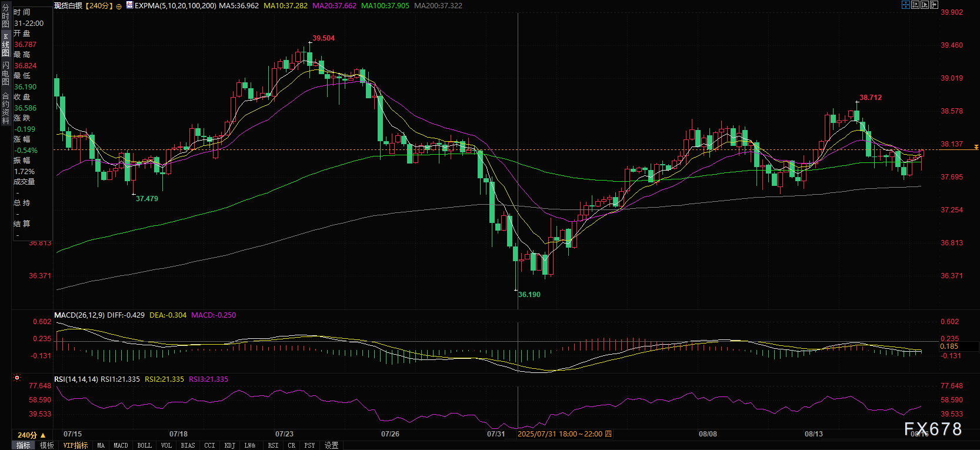
Task: Switch to 分时图 view tab
Action: coord(5,16)
